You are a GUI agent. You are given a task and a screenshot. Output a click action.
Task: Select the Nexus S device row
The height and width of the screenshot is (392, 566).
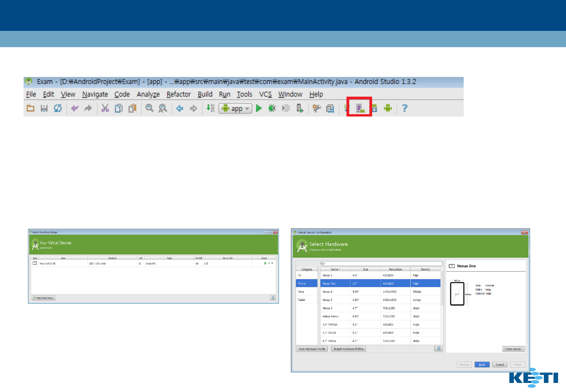pyautogui.click(x=380, y=275)
